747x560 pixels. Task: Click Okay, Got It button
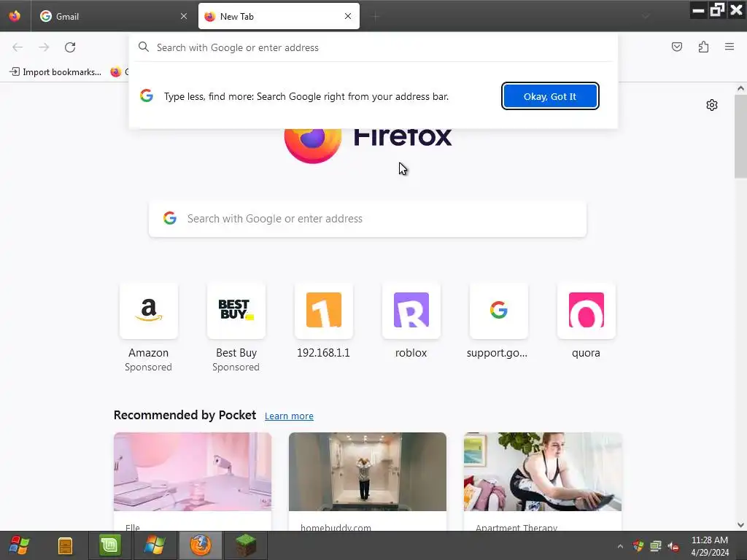[550, 96]
